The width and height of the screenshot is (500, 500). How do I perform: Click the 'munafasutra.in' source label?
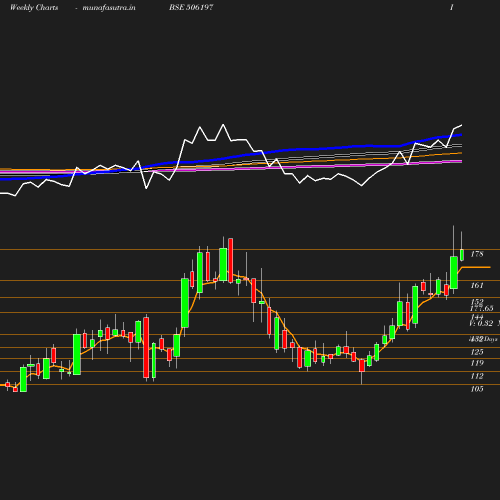(x=109, y=8)
